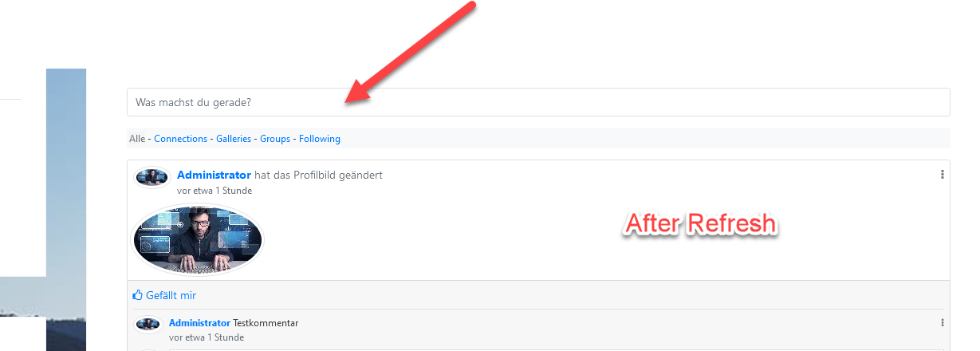Viewport: 980px width, 351px height.
Task: Open Administrator's profile from the post header
Action: coord(214,175)
